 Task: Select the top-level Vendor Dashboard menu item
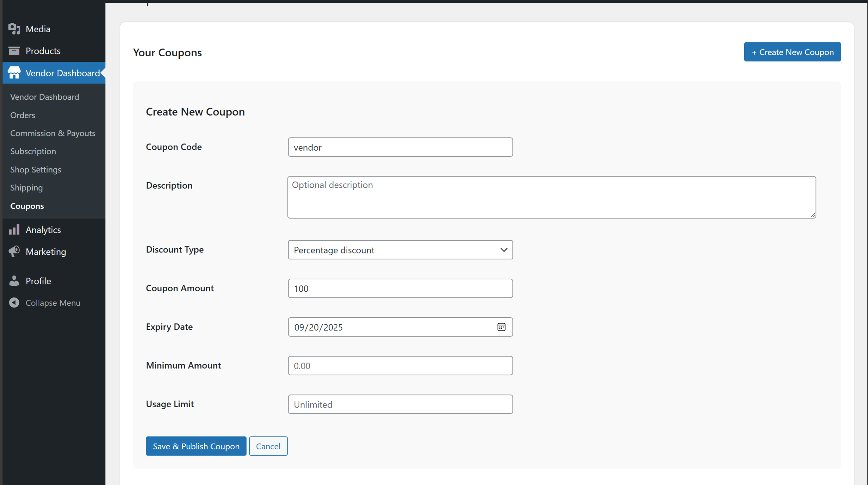[54, 73]
